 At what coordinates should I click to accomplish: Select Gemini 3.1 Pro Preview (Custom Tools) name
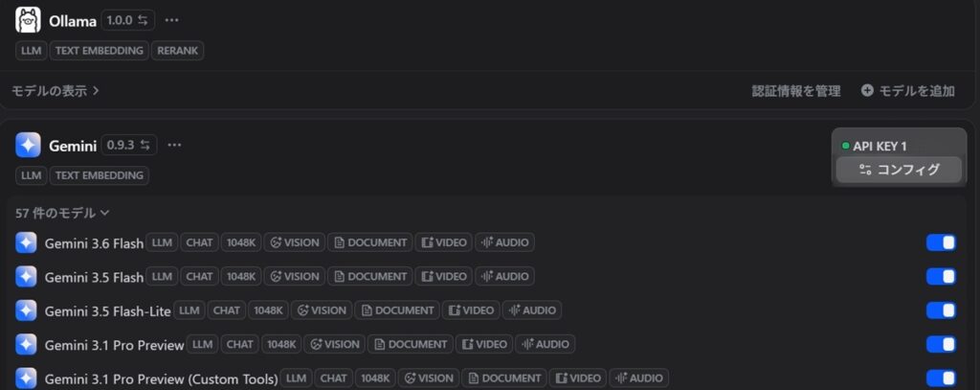(x=161, y=379)
